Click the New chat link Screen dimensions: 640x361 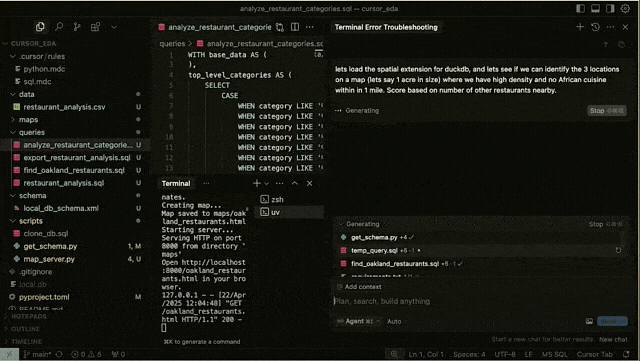click(x=613, y=339)
